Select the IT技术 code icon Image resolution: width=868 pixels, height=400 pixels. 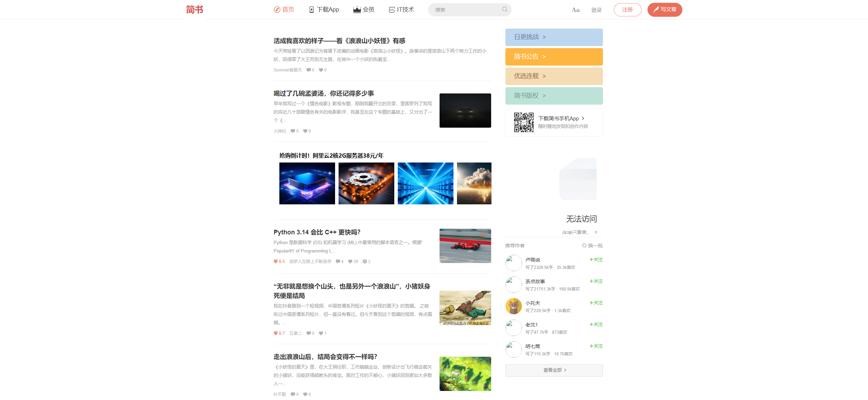coord(392,9)
